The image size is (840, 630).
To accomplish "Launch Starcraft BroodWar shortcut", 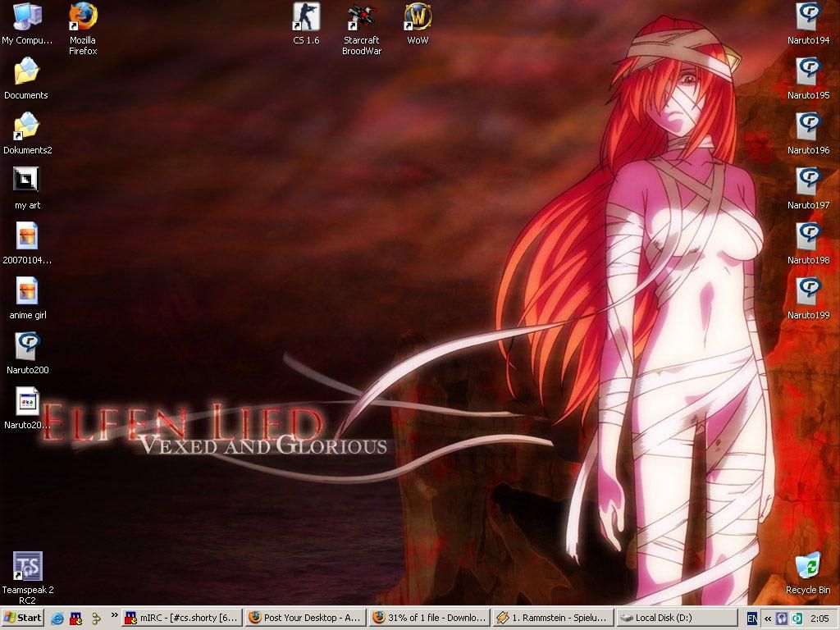I will click(362, 29).
